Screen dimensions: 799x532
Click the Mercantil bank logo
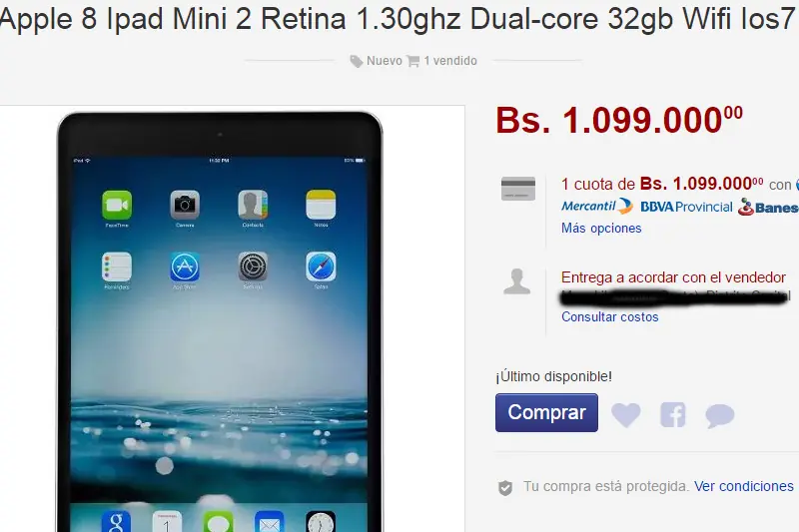point(597,207)
